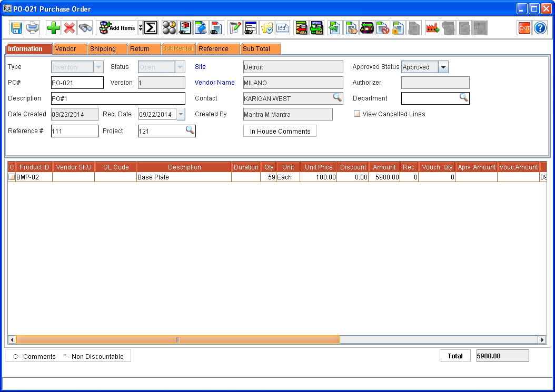Click the Exit icon on the toolbar
Viewport: 555px width, 392px height.
tap(524, 27)
